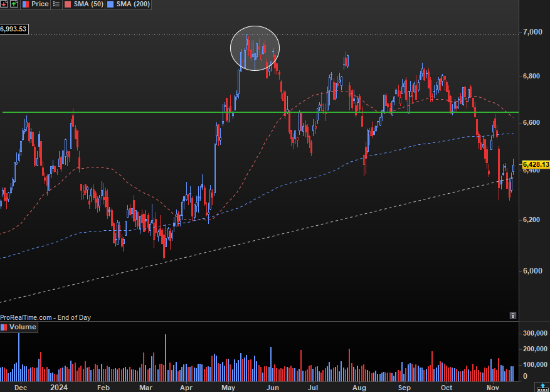The height and width of the screenshot is (392, 550).
Task: Click the Apr label on time axis
Action: [186, 388]
